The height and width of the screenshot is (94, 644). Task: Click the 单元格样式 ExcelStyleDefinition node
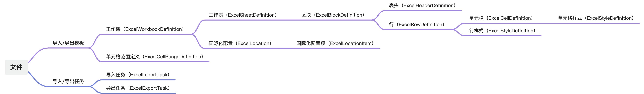[x=596, y=18]
